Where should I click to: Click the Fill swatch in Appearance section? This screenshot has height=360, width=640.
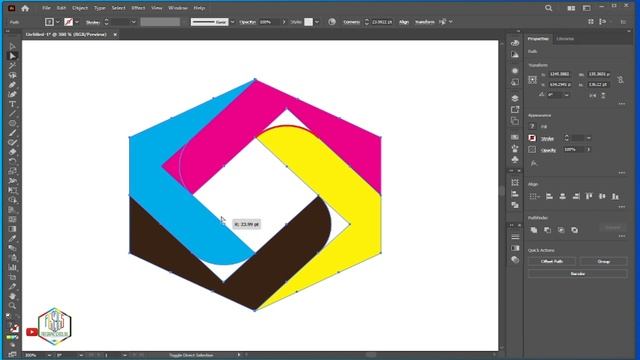[532, 127]
